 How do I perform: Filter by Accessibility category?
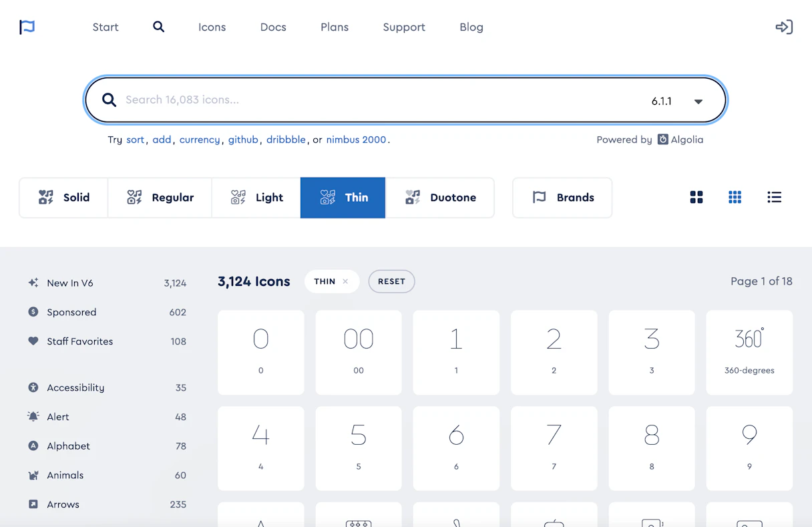[x=107, y=387]
